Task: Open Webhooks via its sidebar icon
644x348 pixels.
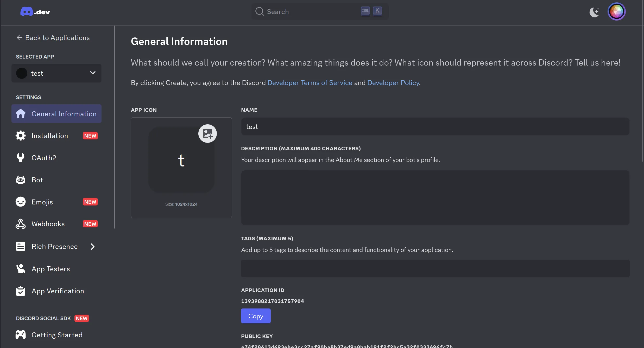Action: [x=21, y=224]
